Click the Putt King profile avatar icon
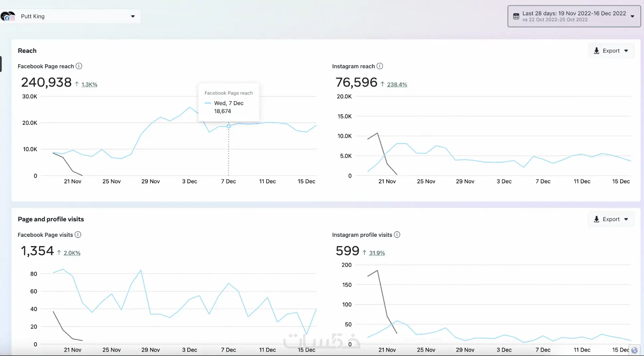 point(8,16)
